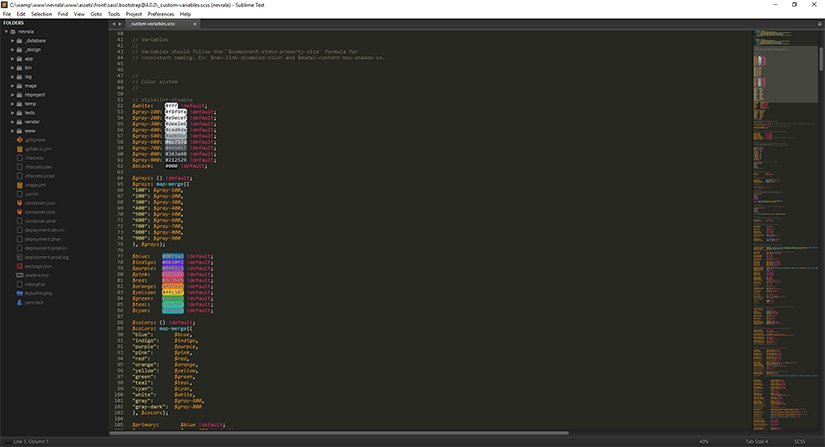Click the SCSS syntax selector
This screenshot has width=825, height=447.
[799, 442]
